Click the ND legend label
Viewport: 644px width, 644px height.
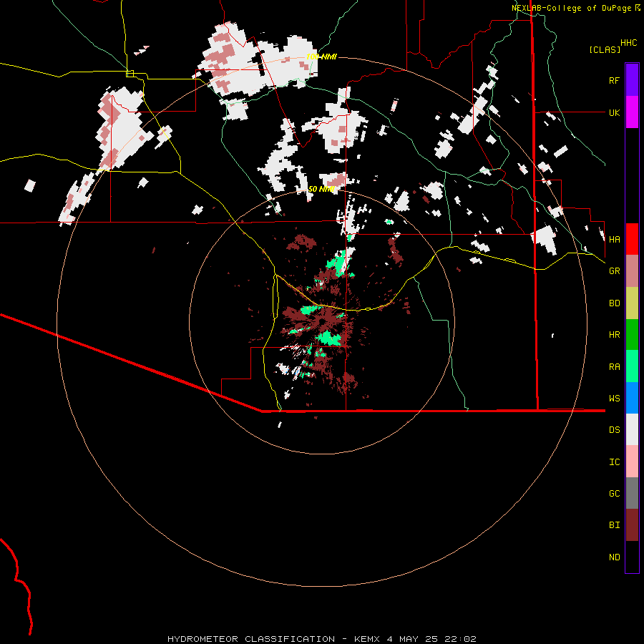(x=614, y=557)
